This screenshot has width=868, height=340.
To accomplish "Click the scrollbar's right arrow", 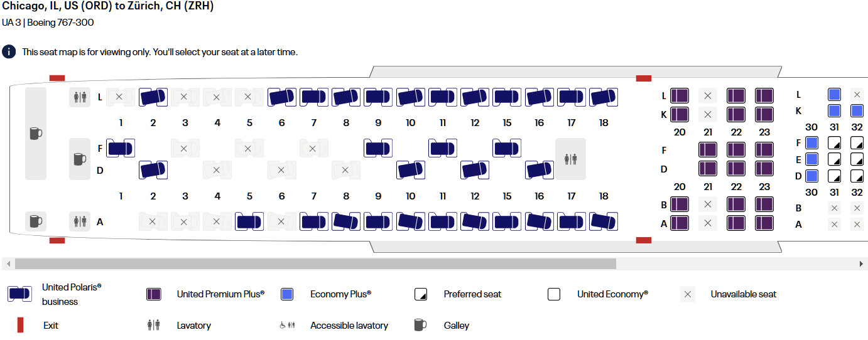I will click(861, 264).
